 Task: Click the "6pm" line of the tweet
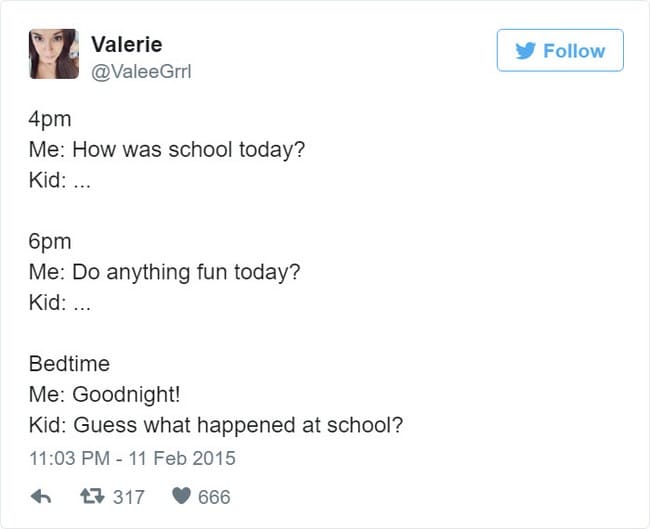coord(50,243)
